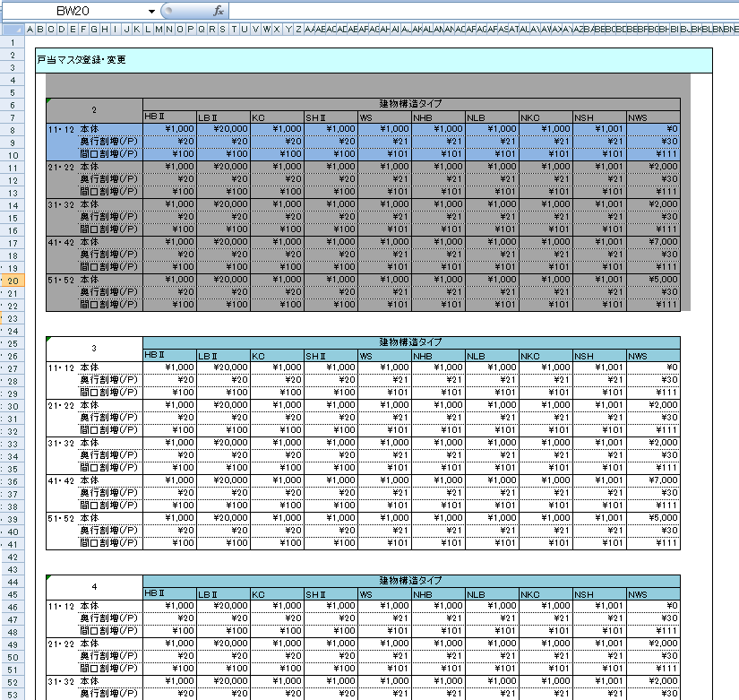739x700 pixels.
Task: Click the ¥5,000 cell in row 20
Action: click(x=653, y=280)
